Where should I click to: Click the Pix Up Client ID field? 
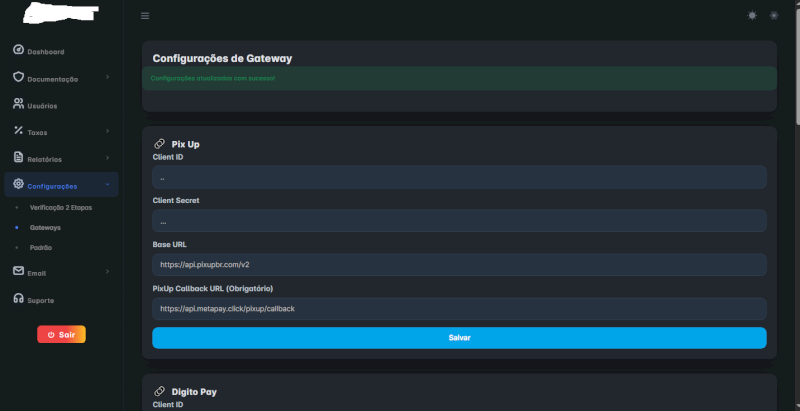(459, 177)
